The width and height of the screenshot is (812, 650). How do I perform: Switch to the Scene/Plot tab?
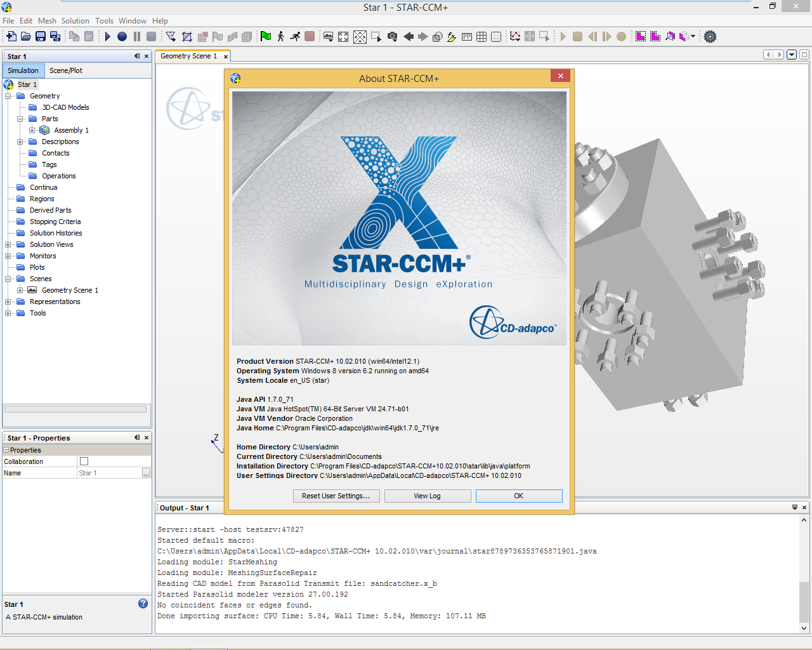click(66, 70)
